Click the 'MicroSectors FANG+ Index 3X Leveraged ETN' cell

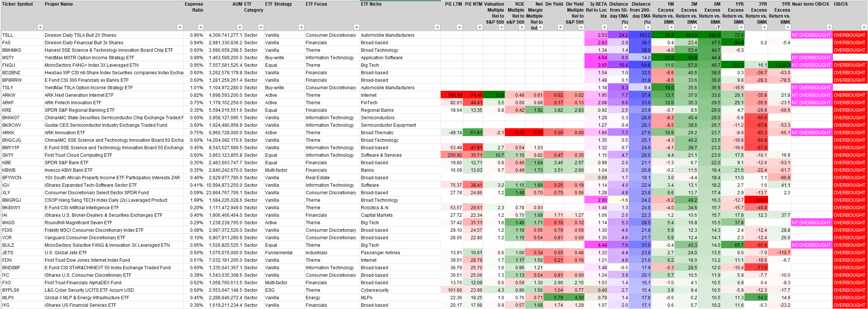click(114, 65)
